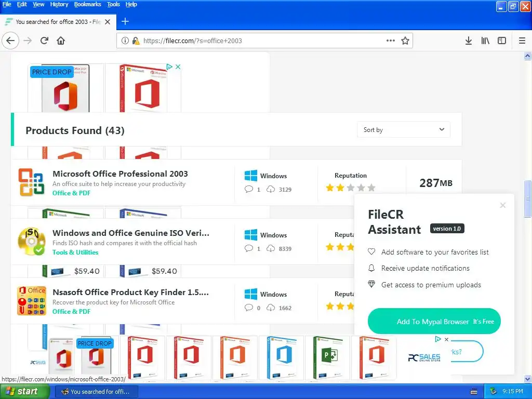Click the AdChoices triangle on top ad
This screenshot has width=532, height=399.
[x=169, y=67]
